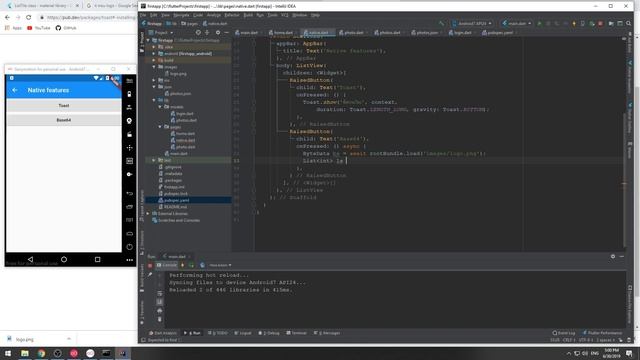Click emulator power icon in side toolbar

click(129, 247)
